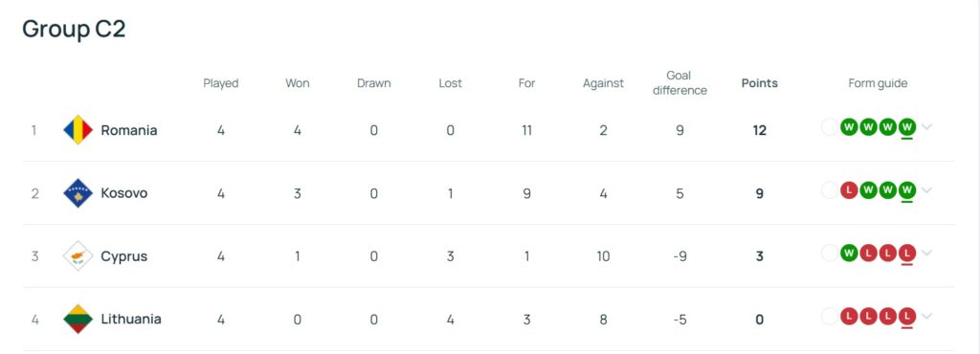Expand Lithuania's form guide chevron
Image resolution: width=980 pixels, height=354 pixels.
[x=926, y=317]
